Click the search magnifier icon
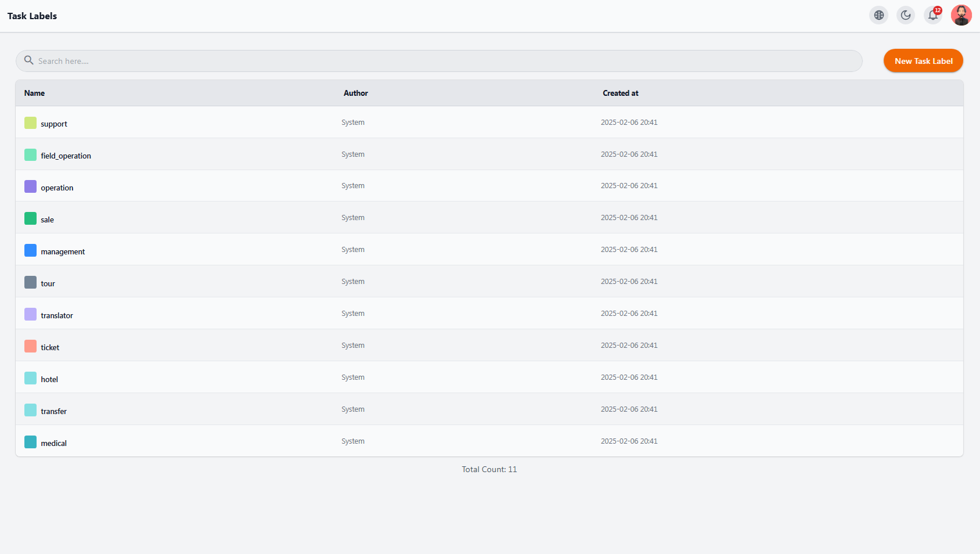The image size is (980, 554). click(28, 60)
